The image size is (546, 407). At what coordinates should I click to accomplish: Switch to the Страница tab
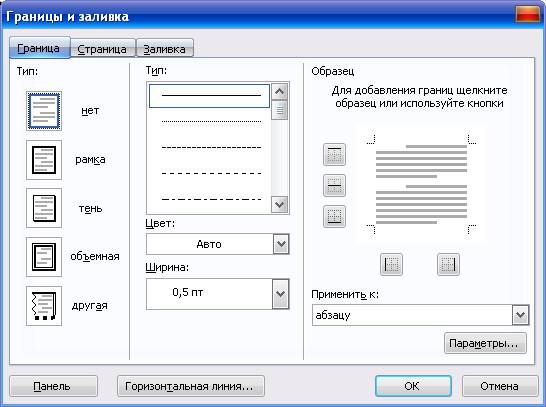coord(102,49)
